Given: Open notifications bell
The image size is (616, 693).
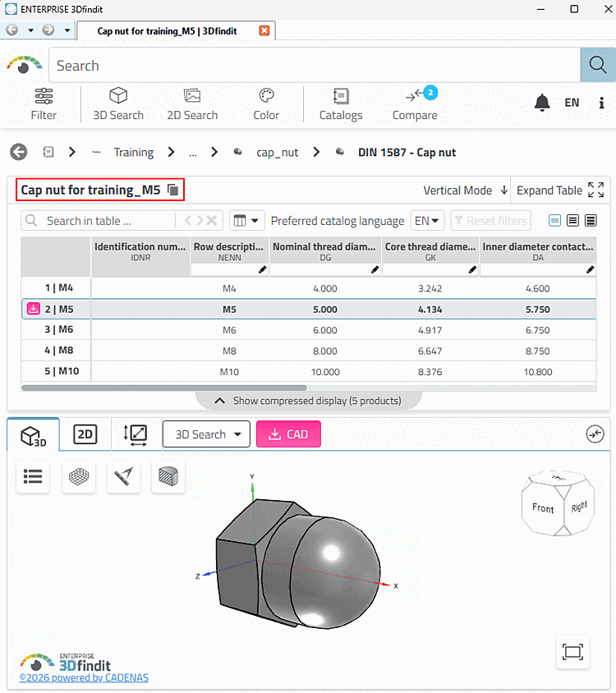Looking at the screenshot, I should 542,103.
